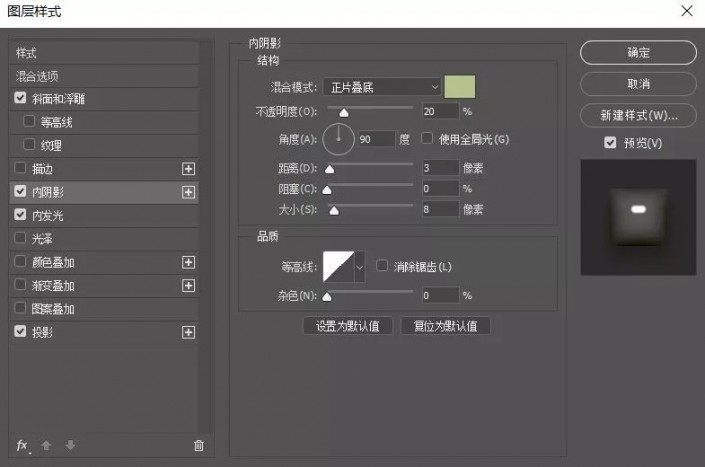Viewport: 705px width, 467px height.
Task: Open the 混合模式 dropdown showing 正片叠底
Action: click(x=382, y=87)
